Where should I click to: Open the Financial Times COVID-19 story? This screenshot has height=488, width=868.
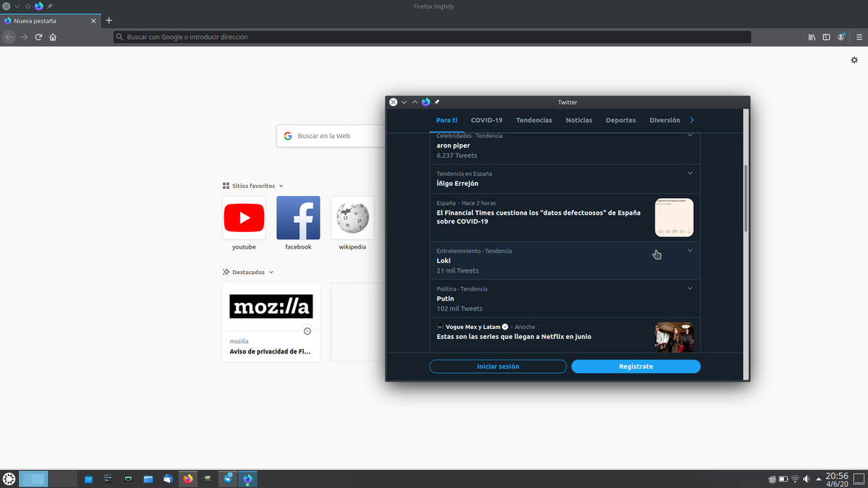[565, 218]
